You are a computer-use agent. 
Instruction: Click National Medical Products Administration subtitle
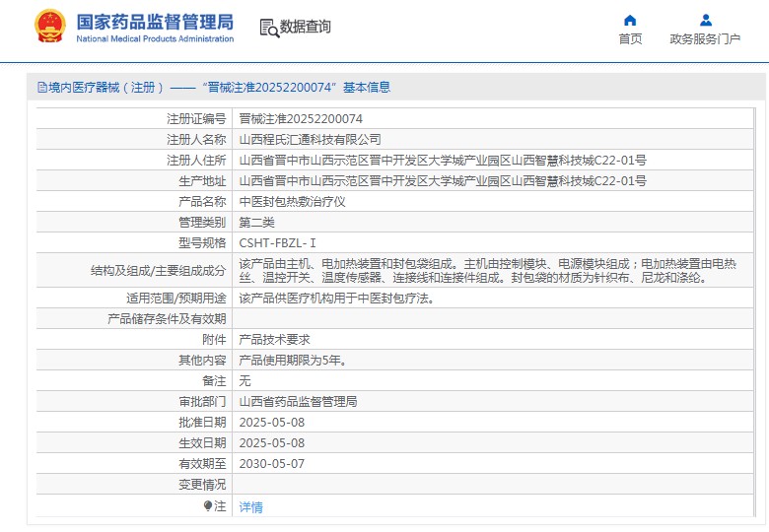[155, 38]
